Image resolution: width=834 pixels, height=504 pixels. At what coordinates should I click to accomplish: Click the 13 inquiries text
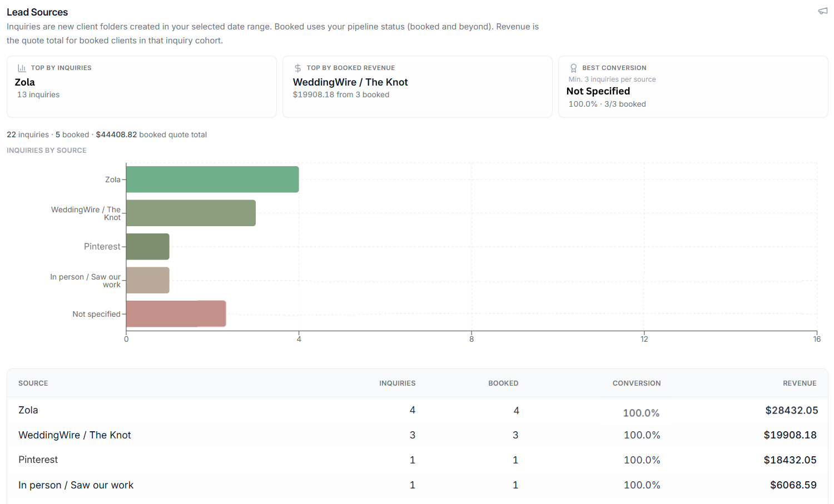38,94
